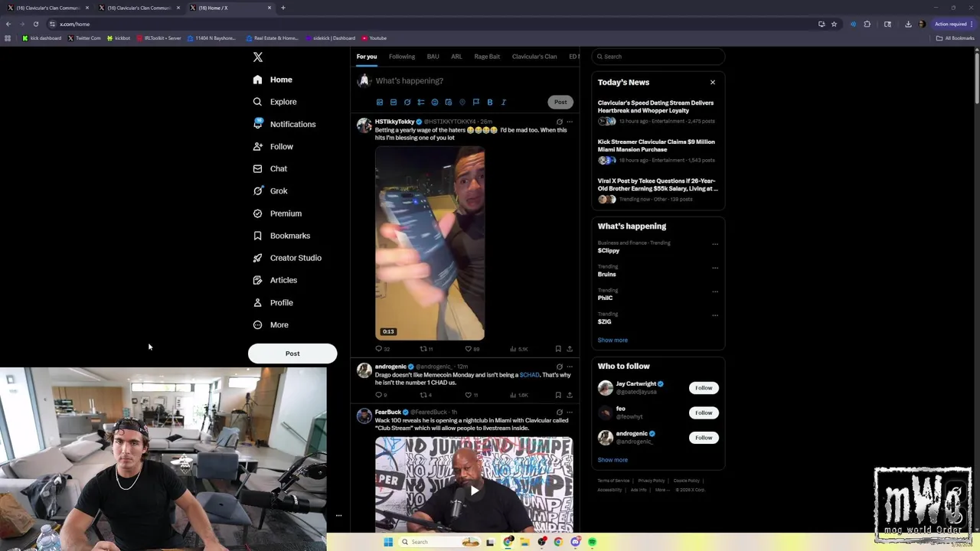
Task: Click the X search field
Action: point(658,57)
